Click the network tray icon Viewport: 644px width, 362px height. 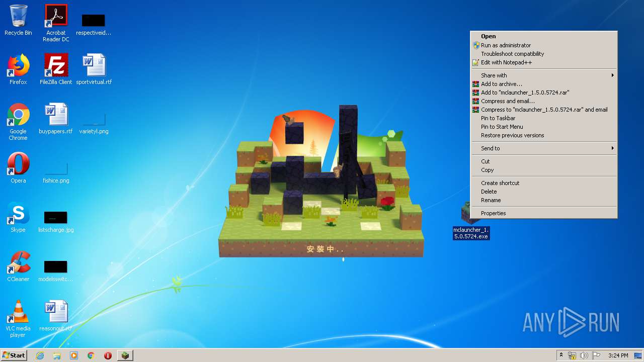[x=572, y=355]
